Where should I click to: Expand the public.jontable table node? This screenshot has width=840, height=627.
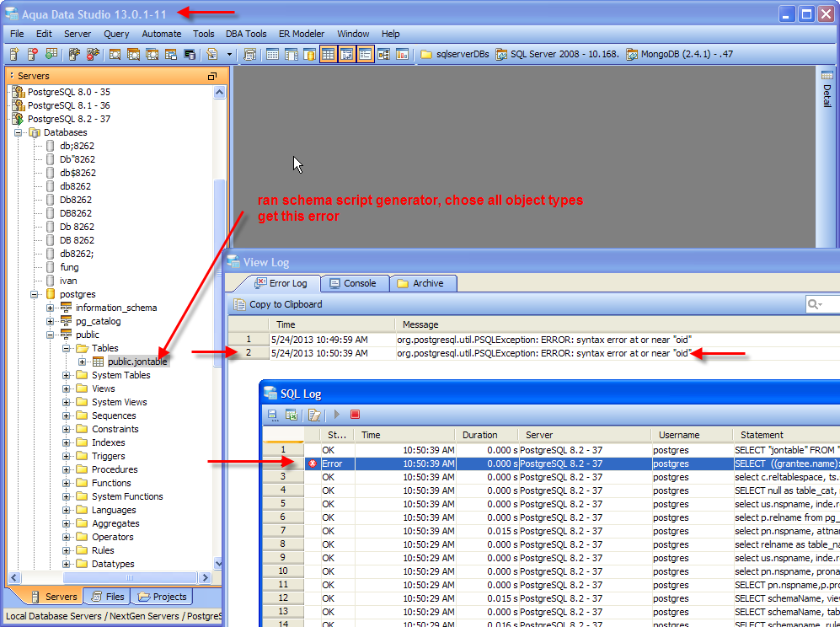pos(82,362)
